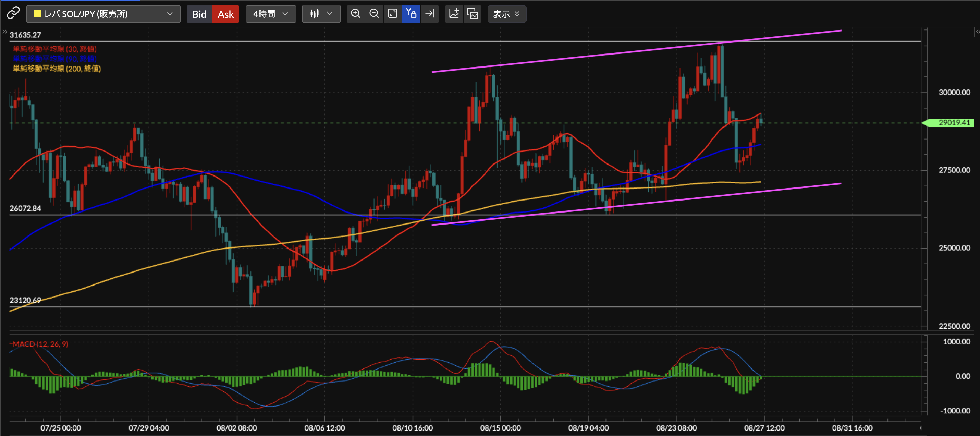The image size is (980, 436).
Task: Switch price display to Ask
Action: (x=225, y=14)
